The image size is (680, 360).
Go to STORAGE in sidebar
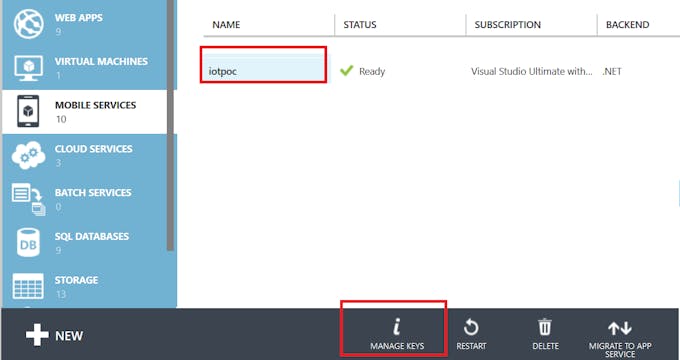[x=76, y=280]
